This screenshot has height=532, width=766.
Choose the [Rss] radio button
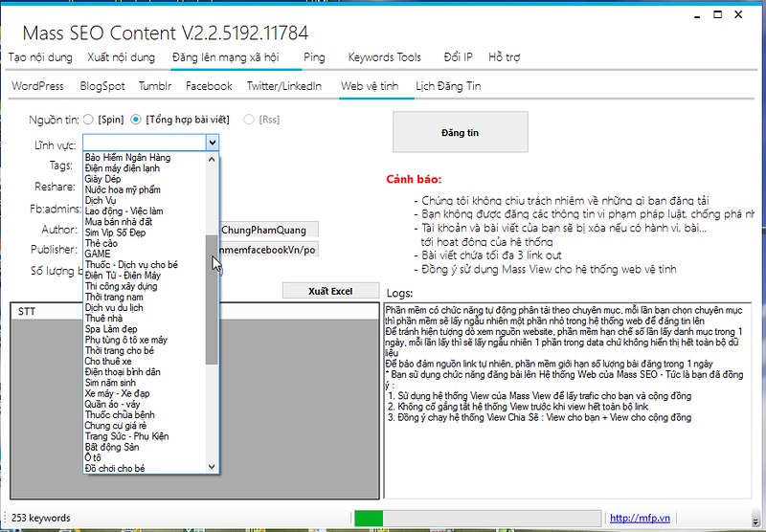pos(249,120)
